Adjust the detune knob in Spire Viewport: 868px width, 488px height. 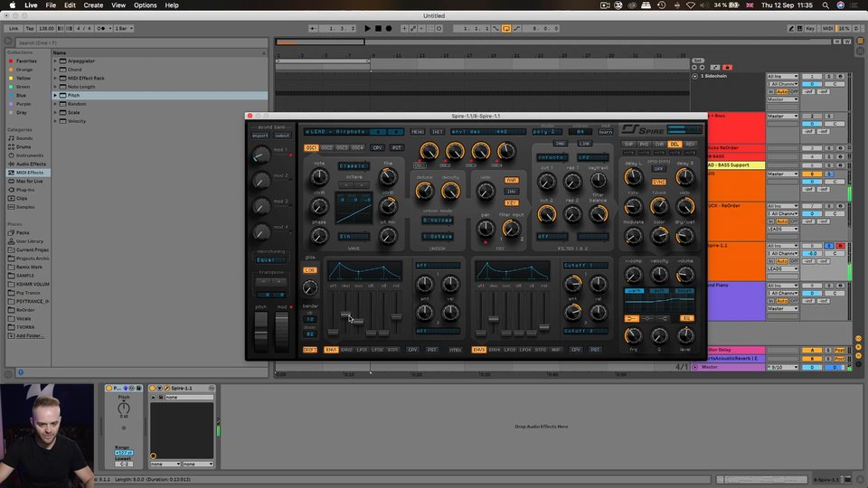[x=425, y=191]
